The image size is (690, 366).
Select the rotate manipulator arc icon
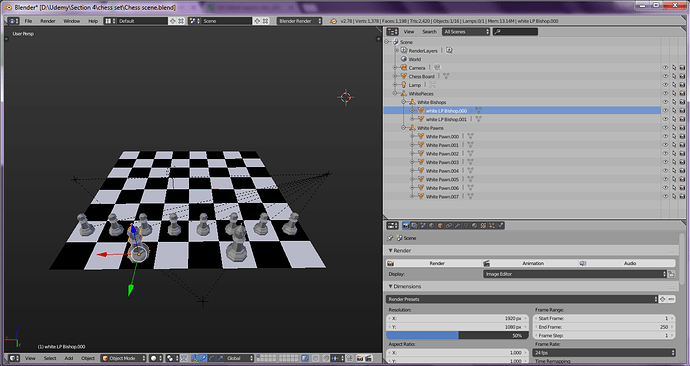[212, 358]
